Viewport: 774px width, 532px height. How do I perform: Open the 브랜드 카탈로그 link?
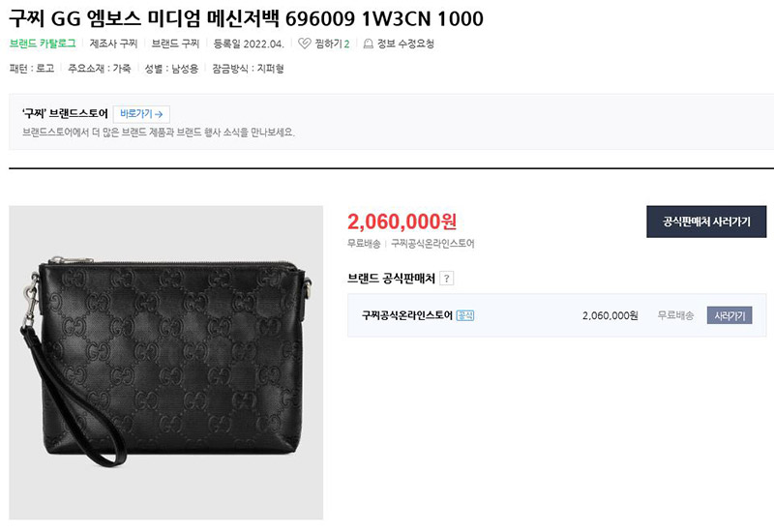point(43,44)
